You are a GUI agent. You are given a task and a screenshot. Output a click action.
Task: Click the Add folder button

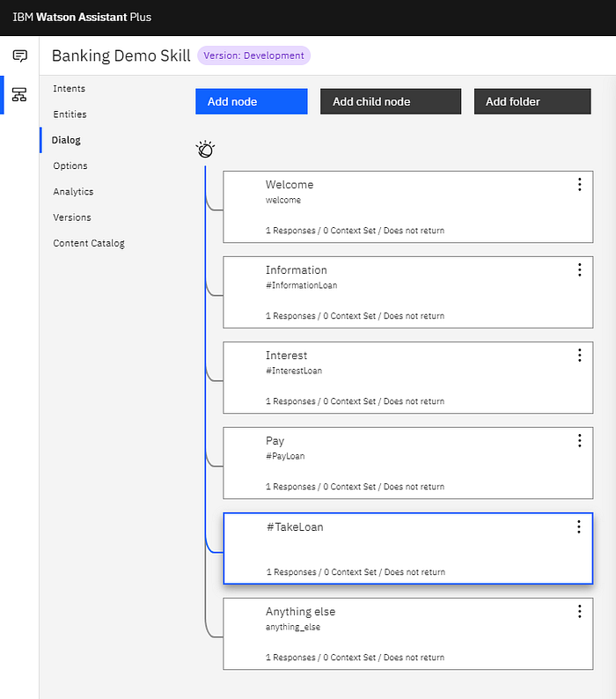click(x=532, y=101)
